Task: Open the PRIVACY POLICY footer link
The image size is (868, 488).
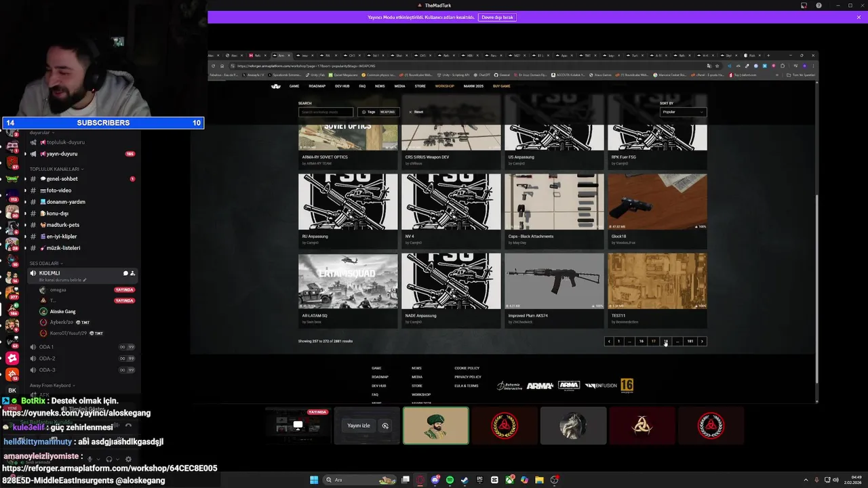Action: tap(468, 377)
